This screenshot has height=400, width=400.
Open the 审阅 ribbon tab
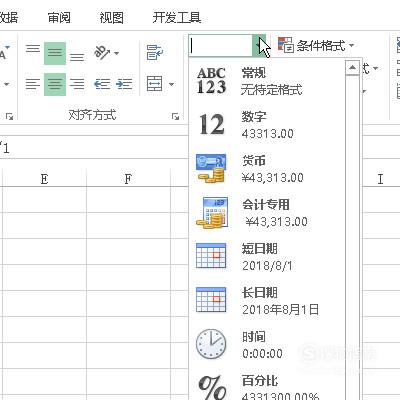click(59, 17)
